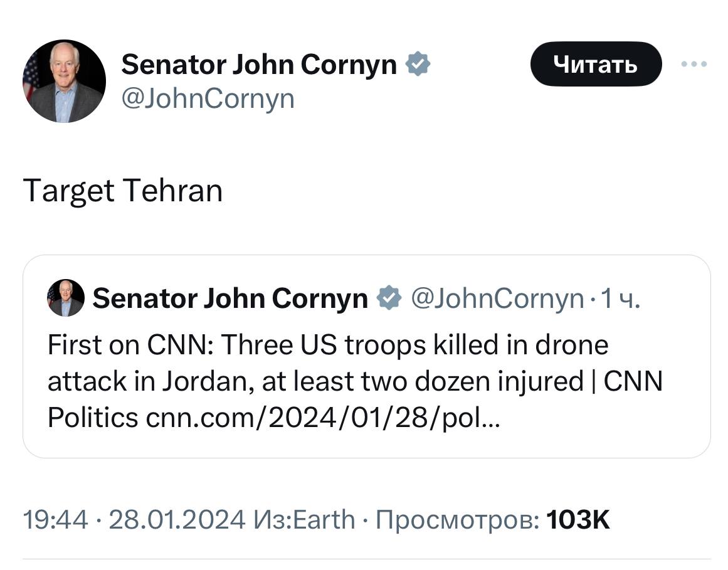This screenshot has height=570, width=728.
Task: Open the 103K views count
Action: [578, 519]
